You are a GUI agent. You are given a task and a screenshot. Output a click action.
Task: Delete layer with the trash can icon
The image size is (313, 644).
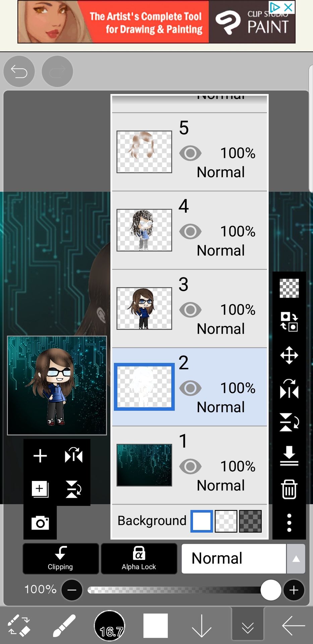(x=289, y=489)
